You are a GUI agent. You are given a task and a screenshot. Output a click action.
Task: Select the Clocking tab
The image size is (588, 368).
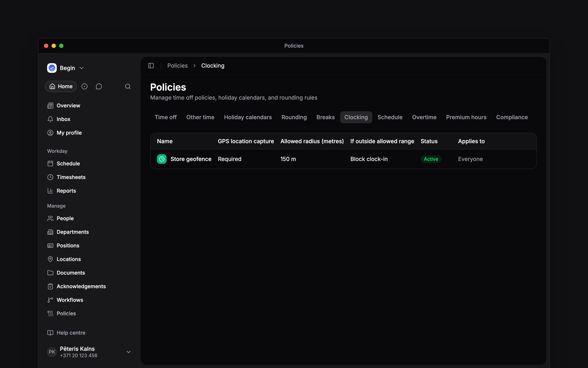pos(356,117)
